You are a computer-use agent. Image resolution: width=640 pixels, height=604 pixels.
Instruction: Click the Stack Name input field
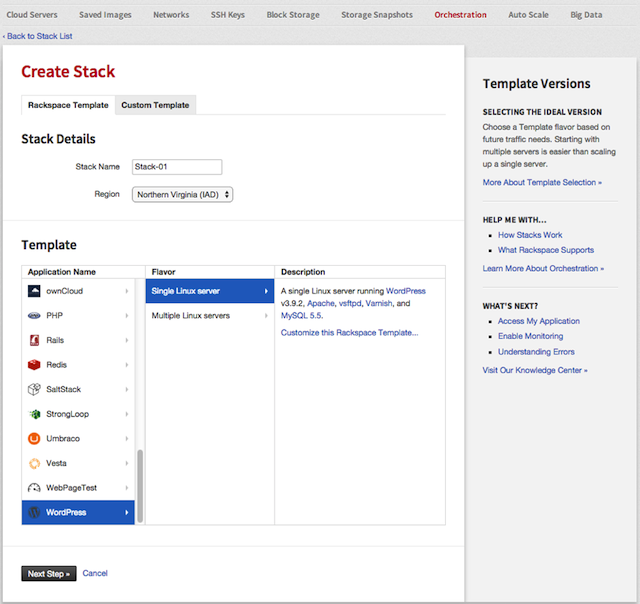pyautogui.click(x=177, y=167)
